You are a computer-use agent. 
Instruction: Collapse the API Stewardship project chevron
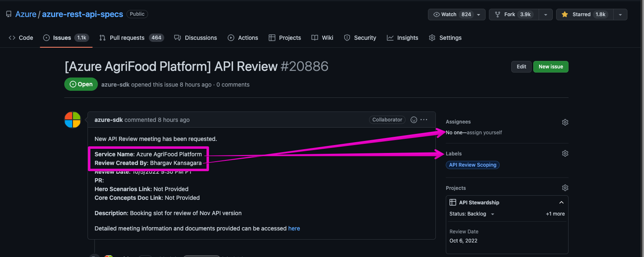click(x=561, y=203)
